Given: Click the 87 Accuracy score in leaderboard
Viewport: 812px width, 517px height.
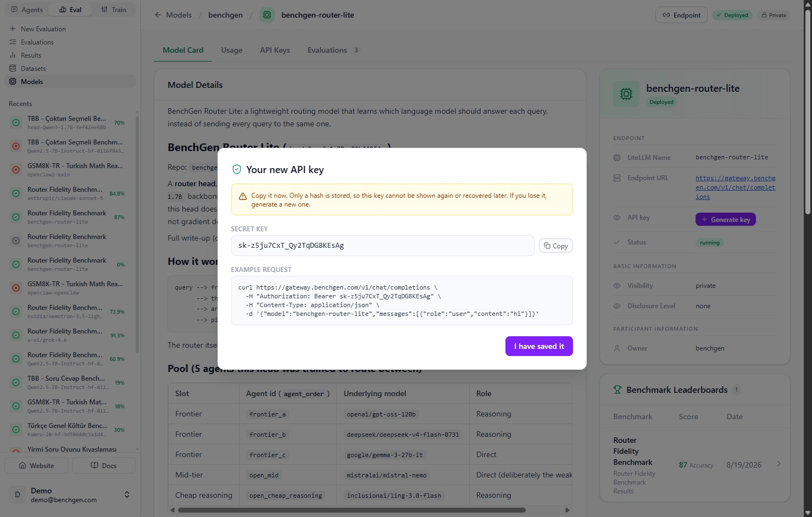Looking at the screenshot, I should (x=696, y=465).
